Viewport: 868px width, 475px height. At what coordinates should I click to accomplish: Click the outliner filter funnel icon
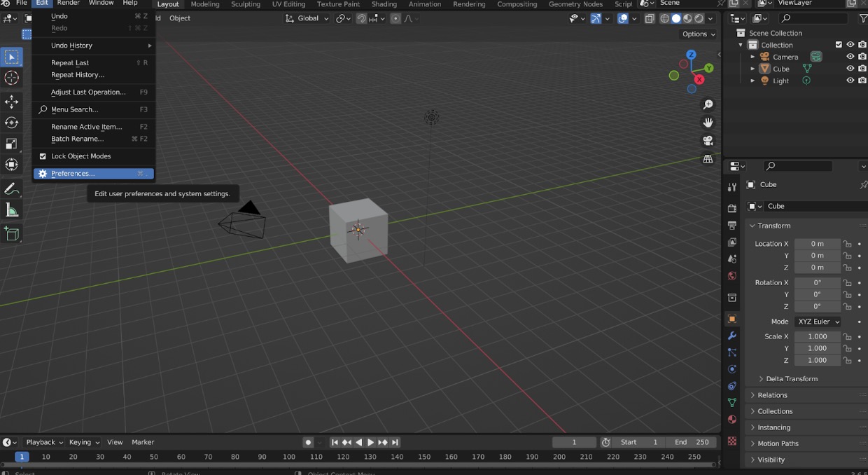[x=864, y=18]
